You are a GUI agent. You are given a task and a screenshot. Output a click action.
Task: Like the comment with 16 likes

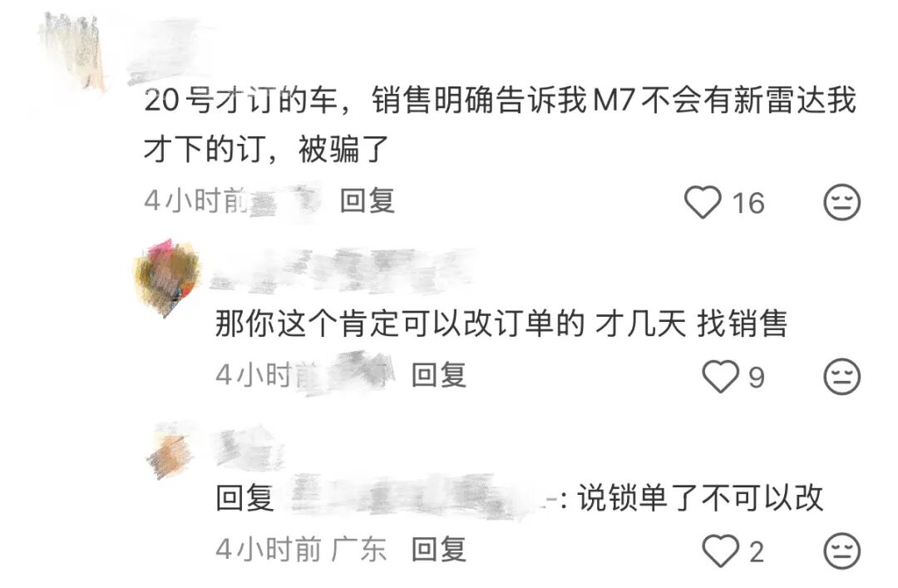click(x=703, y=202)
